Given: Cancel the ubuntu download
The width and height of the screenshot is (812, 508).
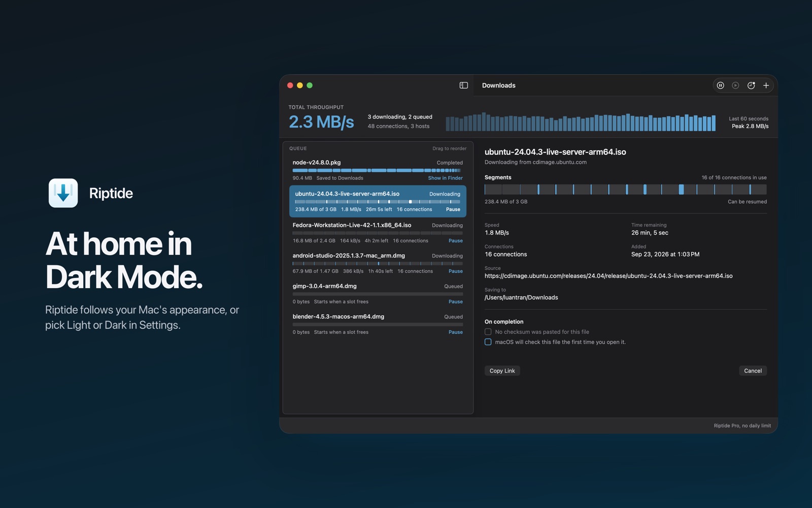Looking at the screenshot, I should [753, 371].
